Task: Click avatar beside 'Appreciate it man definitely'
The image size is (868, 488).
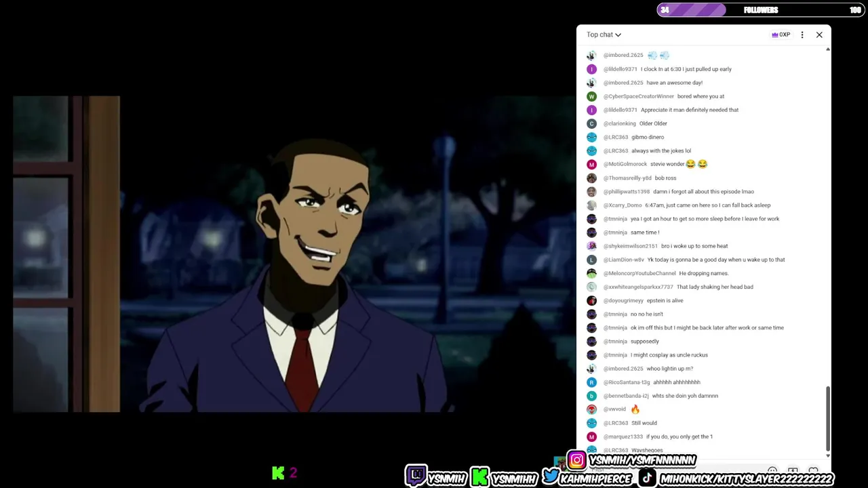Action: pyautogui.click(x=591, y=110)
